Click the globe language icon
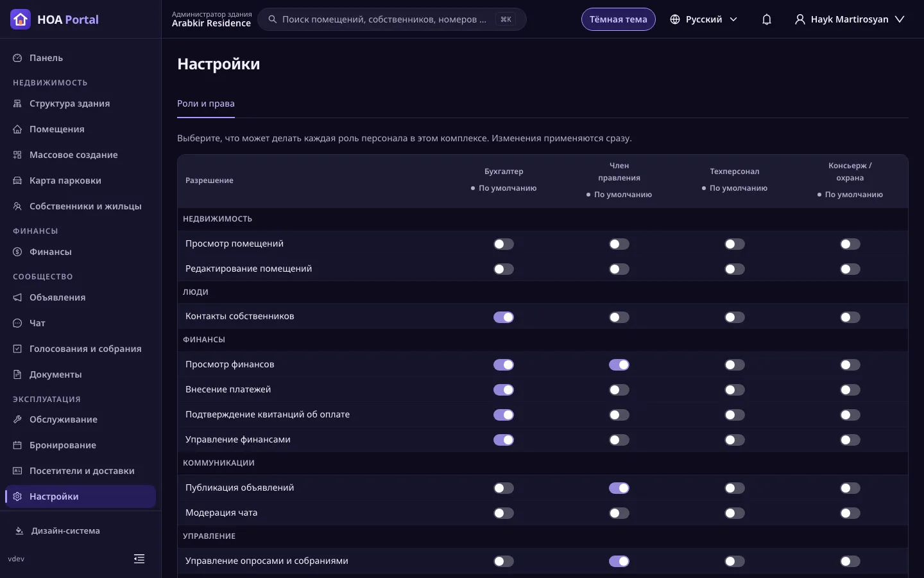 tap(675, 19)
